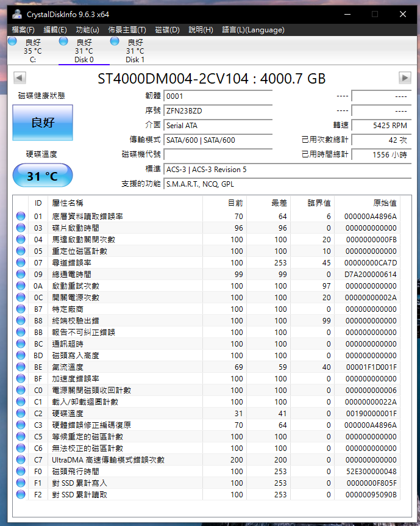The image size is (420, 526).
Task: Click the features field S.M.A.R.T., NCQ, GPL
Action: tap(288, 184)
